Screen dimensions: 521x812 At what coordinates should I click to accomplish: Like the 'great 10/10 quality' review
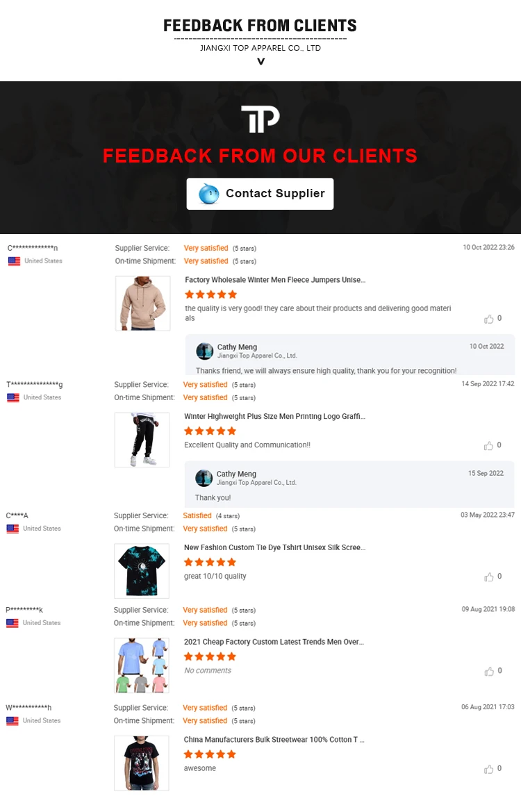click(x=488, y=577)
